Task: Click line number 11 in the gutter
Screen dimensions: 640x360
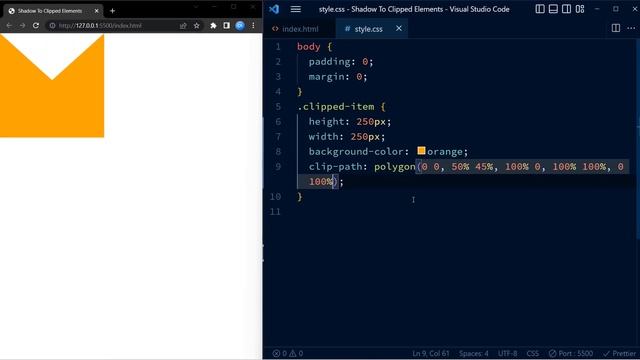Action: pyautogui.click(x=276, y=211)
